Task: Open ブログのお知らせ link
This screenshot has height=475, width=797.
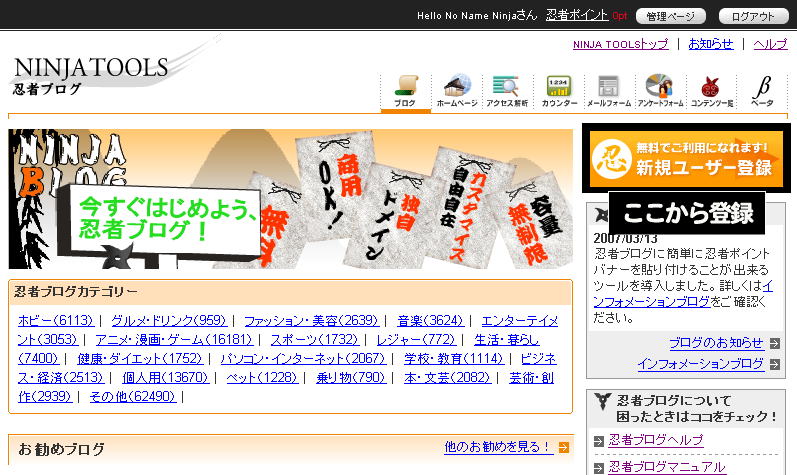Action: click(x=717, y=343)
